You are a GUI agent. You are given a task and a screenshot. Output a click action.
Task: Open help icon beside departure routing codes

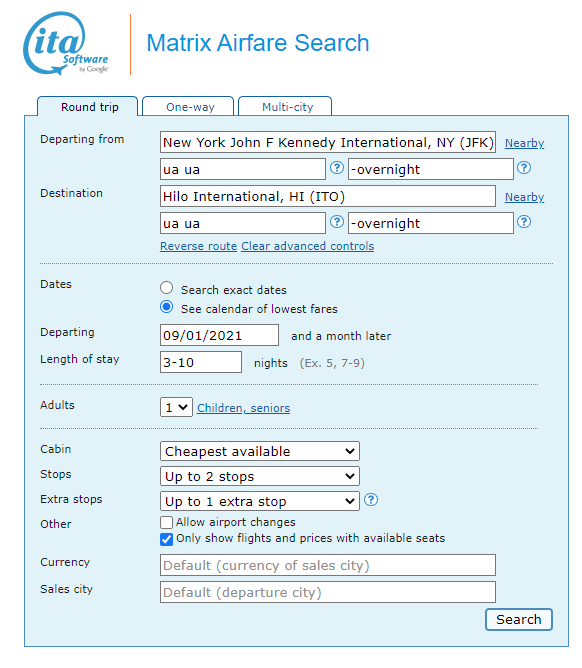pos(337,168)
